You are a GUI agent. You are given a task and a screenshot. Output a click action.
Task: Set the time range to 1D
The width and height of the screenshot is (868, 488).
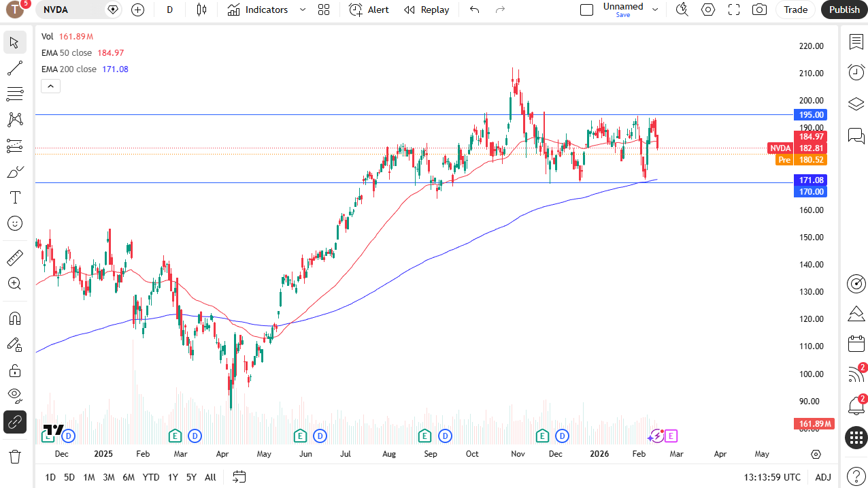point(50,477)
